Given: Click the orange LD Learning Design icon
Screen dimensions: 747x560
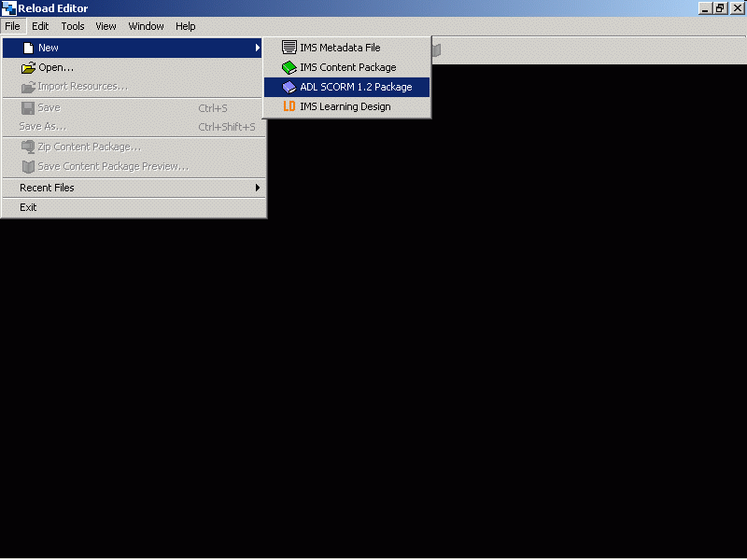Looking at the screenshot, I should [289, 106].
